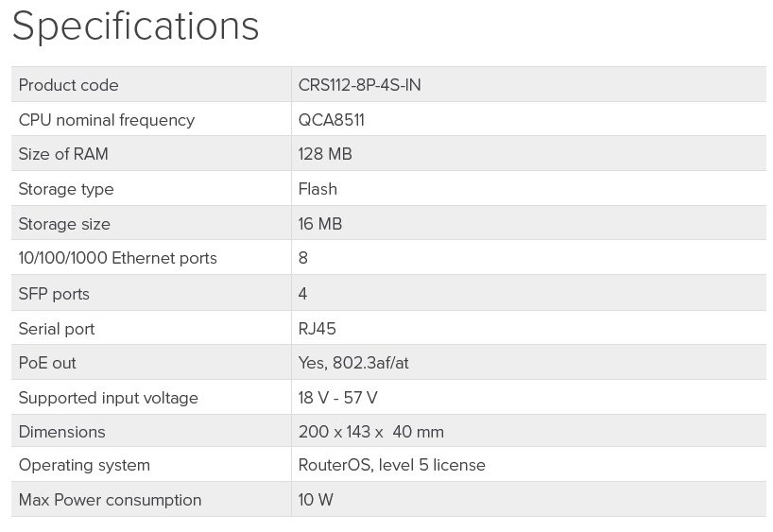The width and height of the screenshot is (773, 532).
Task: Click the Size of RAM label
Action: click(63, 154)
